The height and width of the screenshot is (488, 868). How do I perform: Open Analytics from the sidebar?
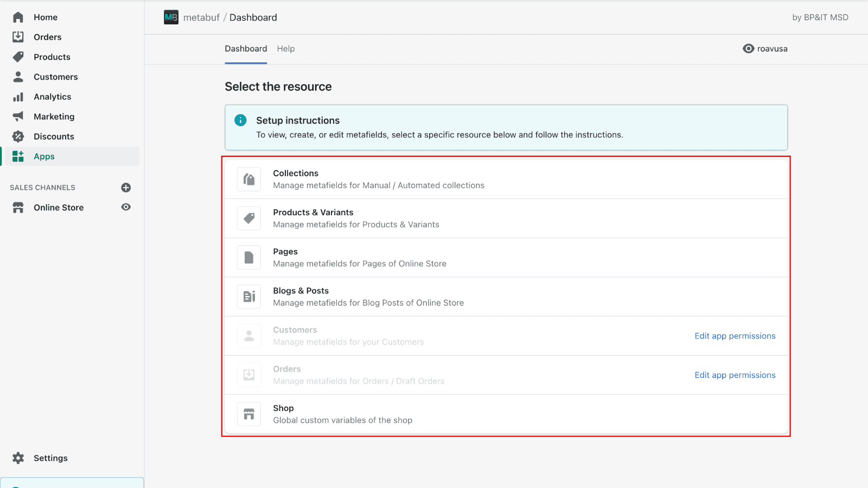[x=18, y=97]
